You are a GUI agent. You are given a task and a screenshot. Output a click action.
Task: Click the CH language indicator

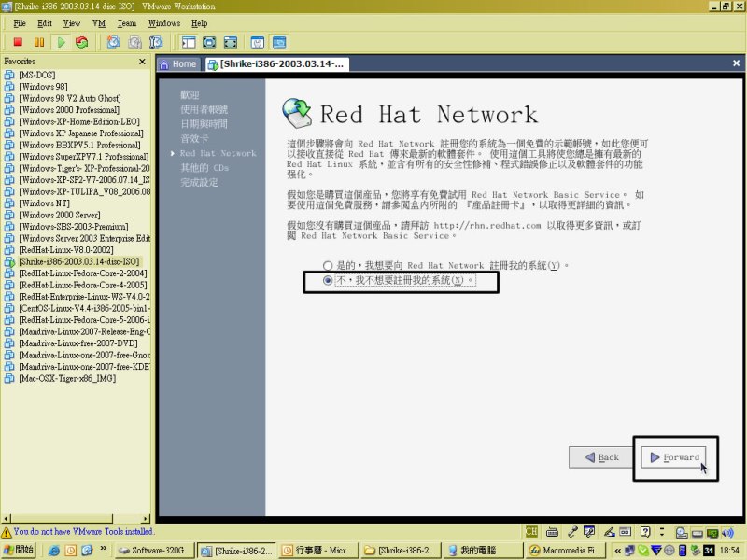[531, 532]
